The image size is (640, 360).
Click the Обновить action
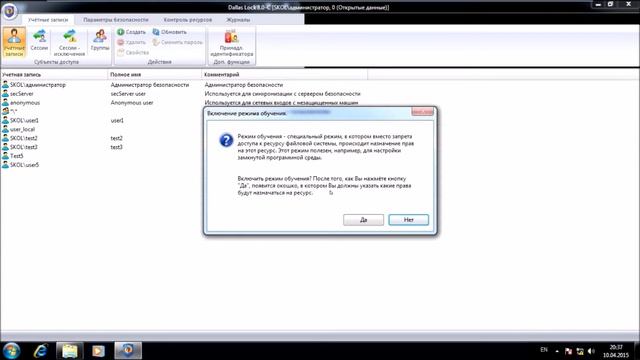tap(170, 32)
